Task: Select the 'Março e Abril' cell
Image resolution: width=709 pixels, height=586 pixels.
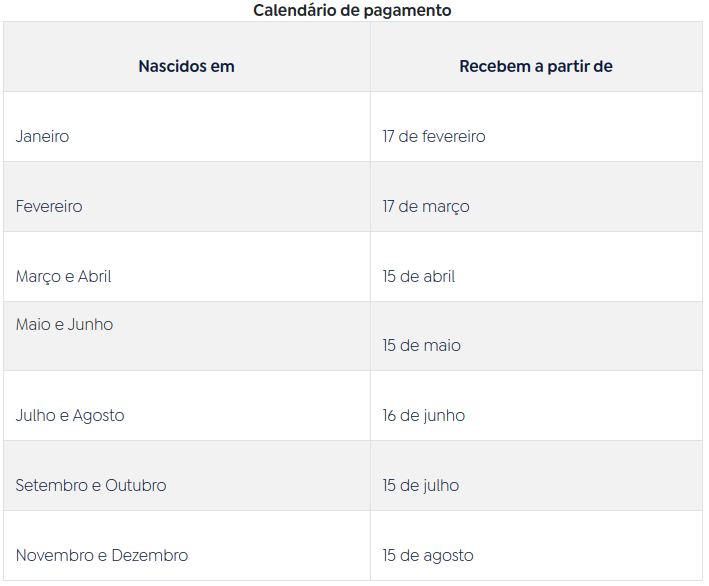Action: point(63,277)
